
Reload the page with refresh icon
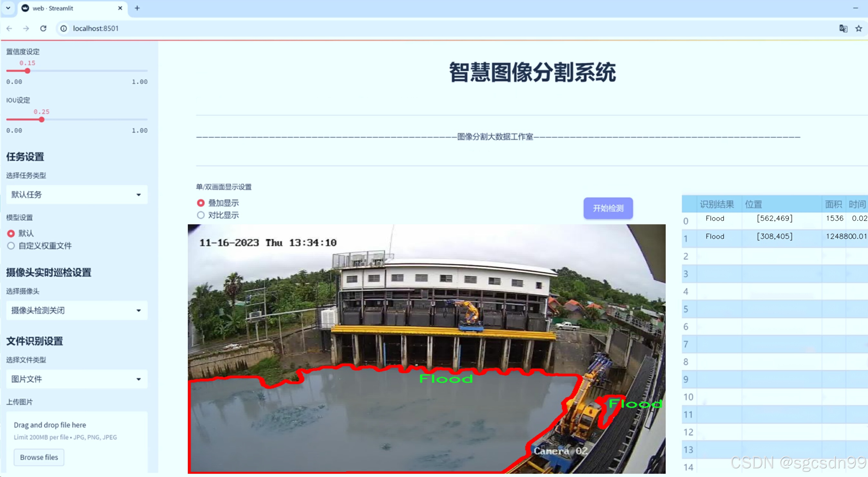point(43,28)
